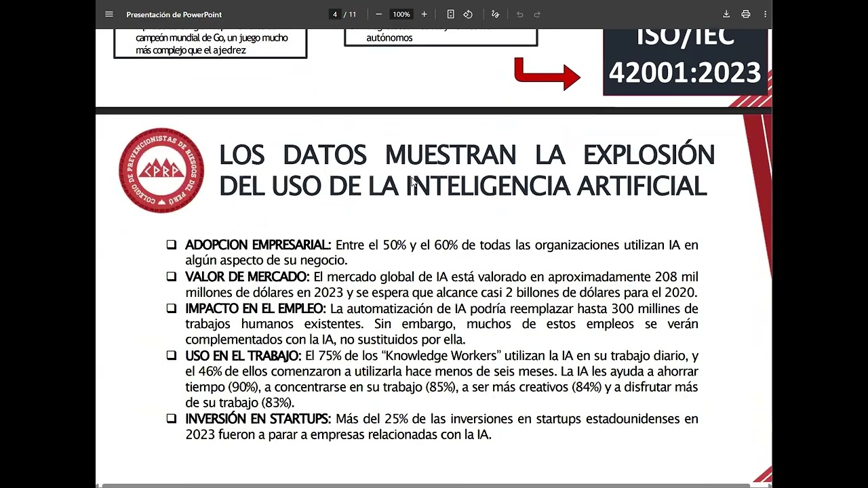Click the 100% zoom level field
The width and height of the screenshot is (868, 488).
click(401, 14)
